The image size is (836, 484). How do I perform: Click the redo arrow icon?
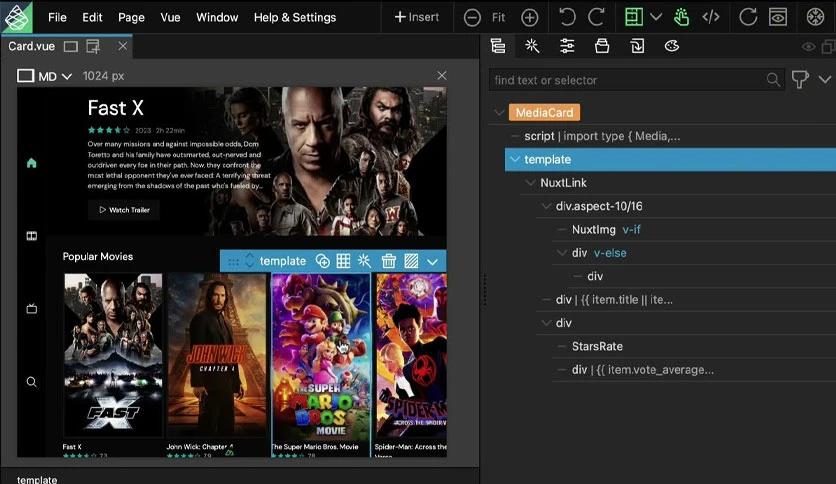(x=596, y=17)
